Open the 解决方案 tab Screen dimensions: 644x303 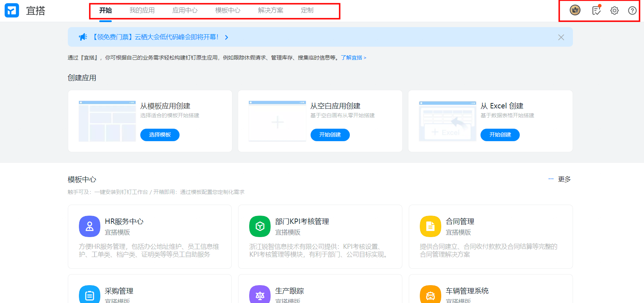pos(271,10)
